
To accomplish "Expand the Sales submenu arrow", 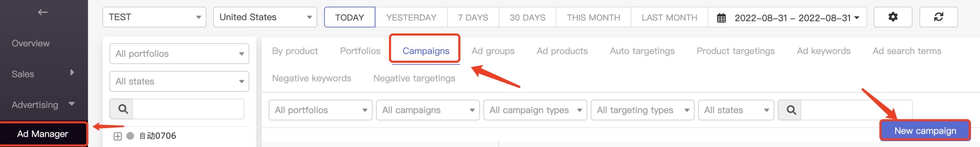I will point(72,72).
